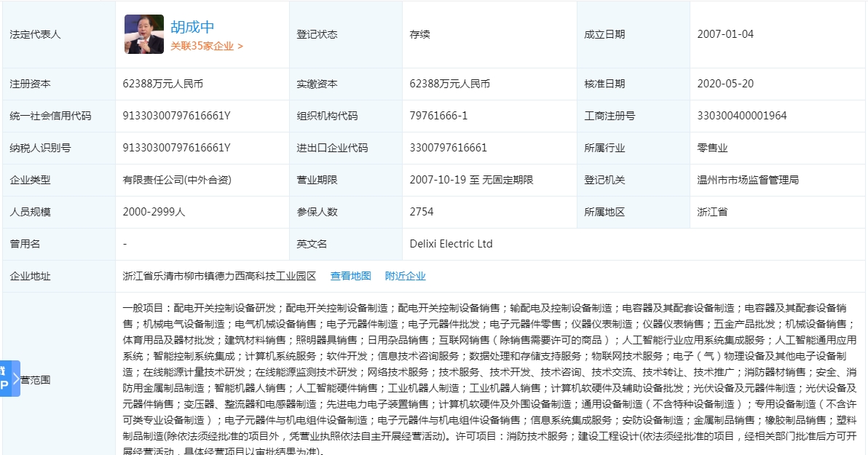This screenshot has width=868, height=455.
Task: Open the 关联35家企业 related companies link
Action: pos(207,46)
